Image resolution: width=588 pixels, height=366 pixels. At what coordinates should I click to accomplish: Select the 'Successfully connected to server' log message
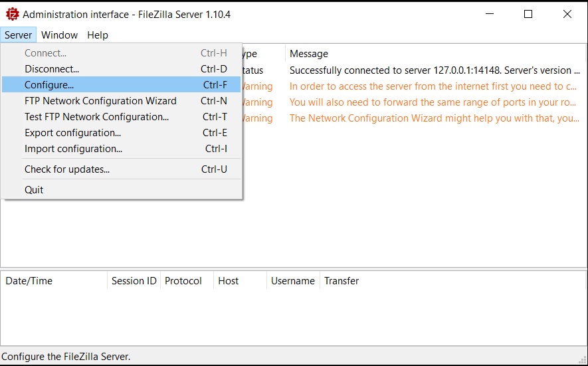(x=432, y=70)
